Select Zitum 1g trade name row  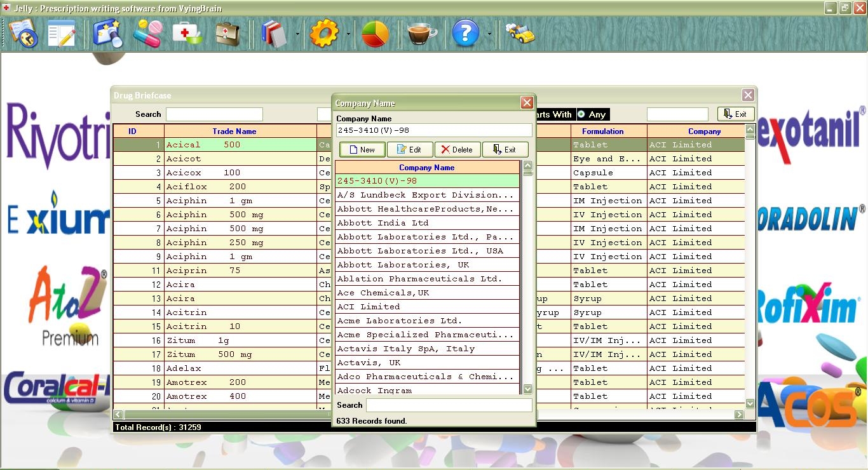coord(240,340)
